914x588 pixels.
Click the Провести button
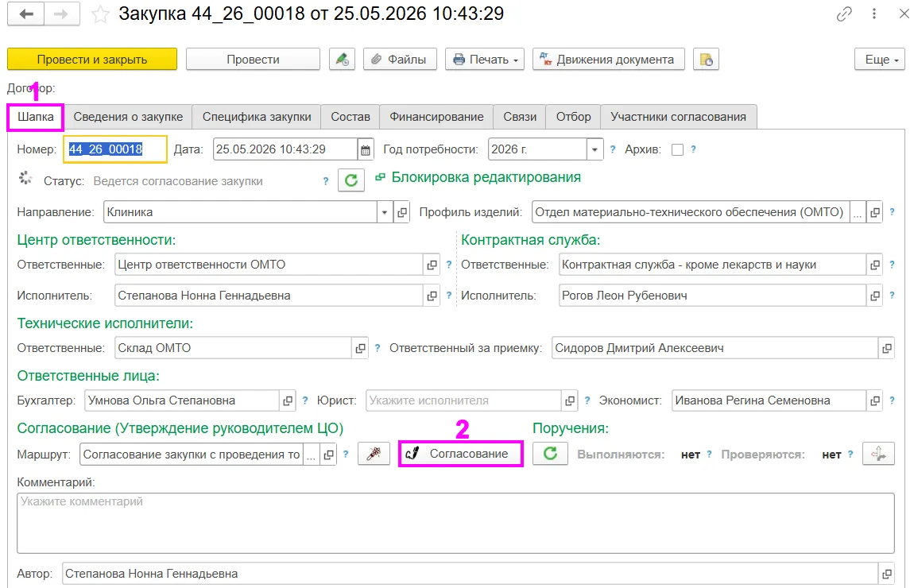pos(253,60)
